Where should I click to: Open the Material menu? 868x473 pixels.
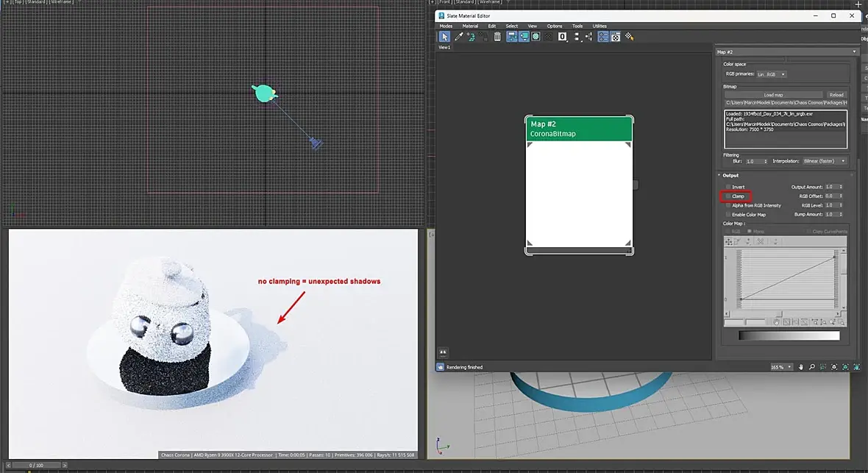pyautogui.click(x=470, y=26)
